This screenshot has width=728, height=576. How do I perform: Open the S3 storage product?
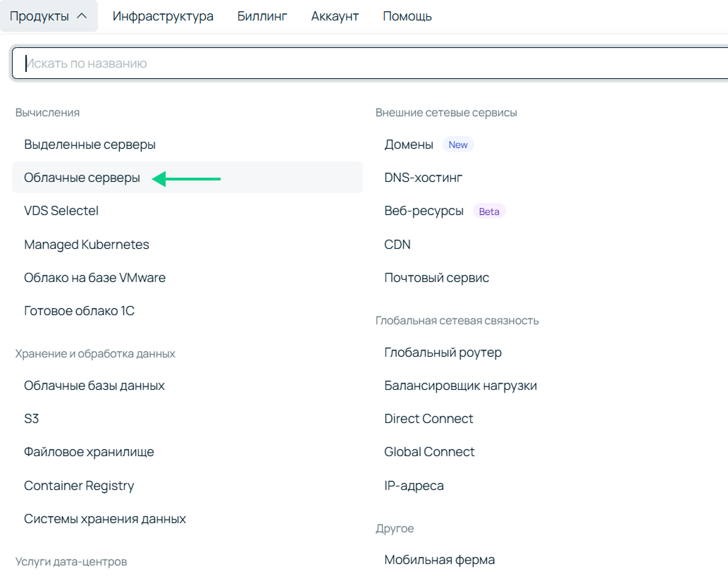32,419
